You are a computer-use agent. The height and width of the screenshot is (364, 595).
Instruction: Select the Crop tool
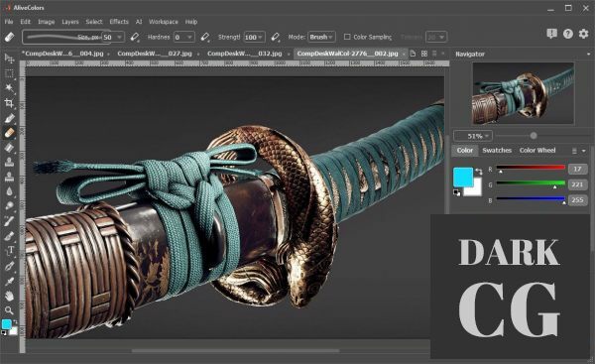coord(9,103)
